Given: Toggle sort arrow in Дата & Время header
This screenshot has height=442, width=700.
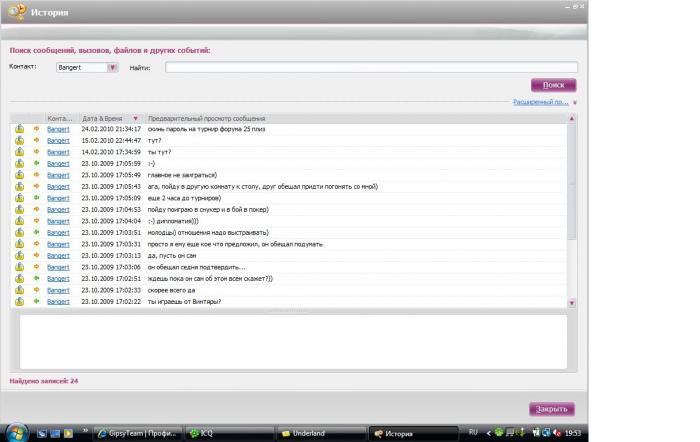Looking at the screenshot, I should coord(136,119).
